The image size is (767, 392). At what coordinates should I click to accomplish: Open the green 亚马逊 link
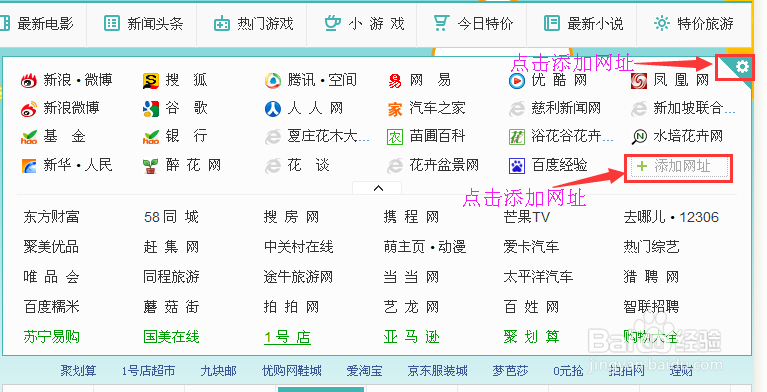411,337
